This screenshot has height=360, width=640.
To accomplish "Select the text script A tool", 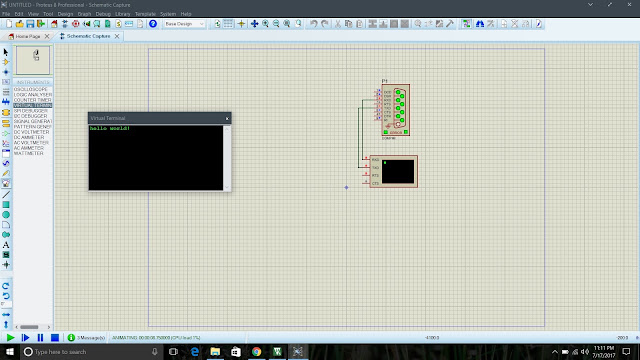I will click(x=6, y=245).
